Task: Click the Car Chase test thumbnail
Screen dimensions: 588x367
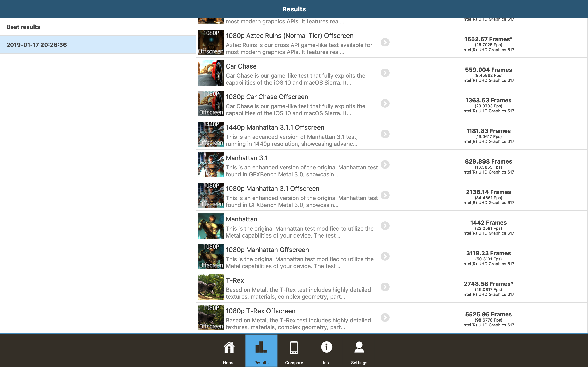Action: click(211, 73)
